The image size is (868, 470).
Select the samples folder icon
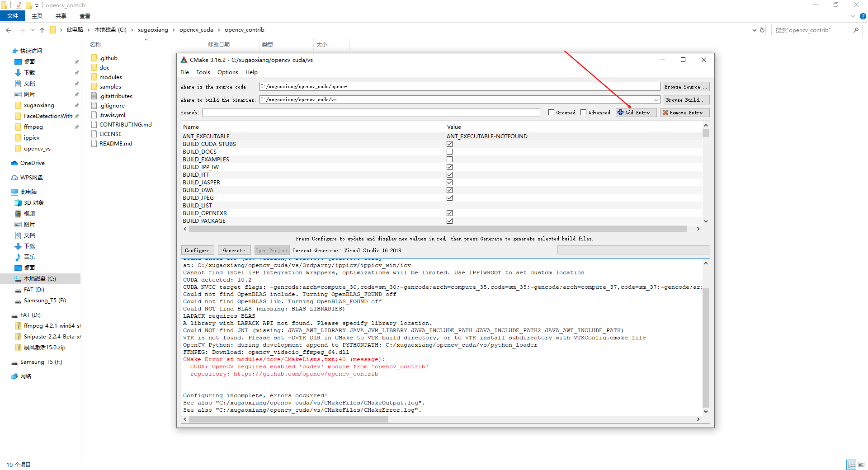[x=94, y=86]
